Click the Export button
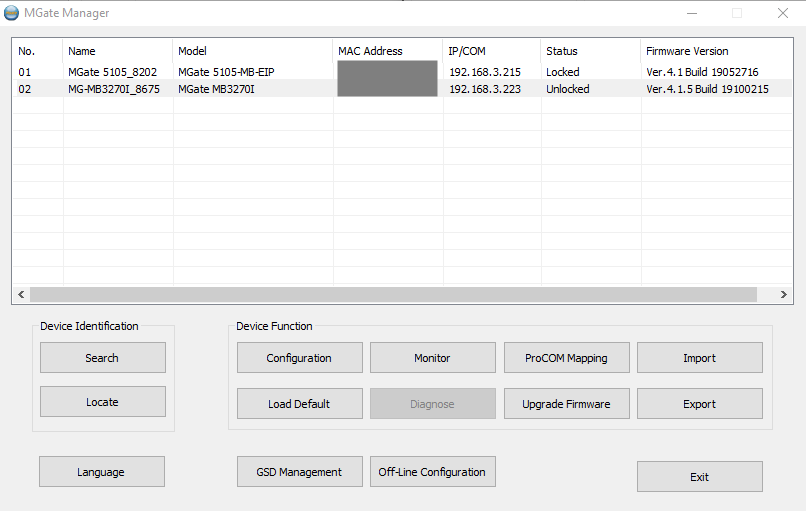The height and width of the screenshot is (511, 806). 700,404
